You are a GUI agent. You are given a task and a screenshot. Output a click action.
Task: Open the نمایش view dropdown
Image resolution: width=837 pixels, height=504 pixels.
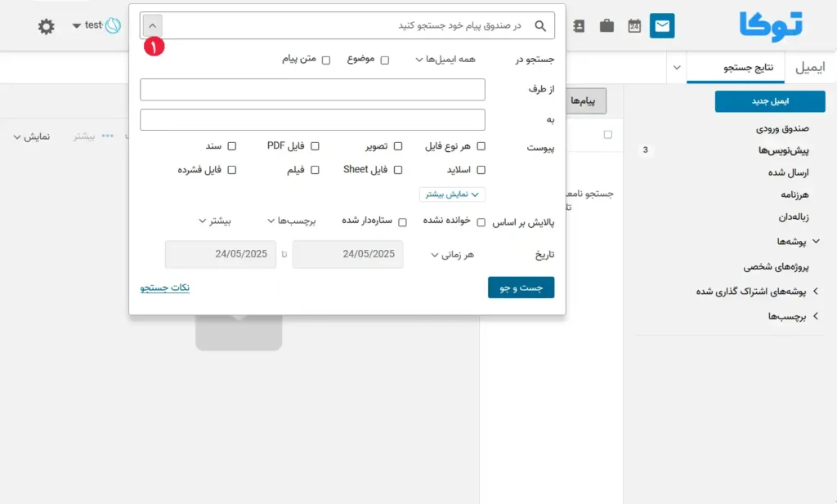[32, 137]
